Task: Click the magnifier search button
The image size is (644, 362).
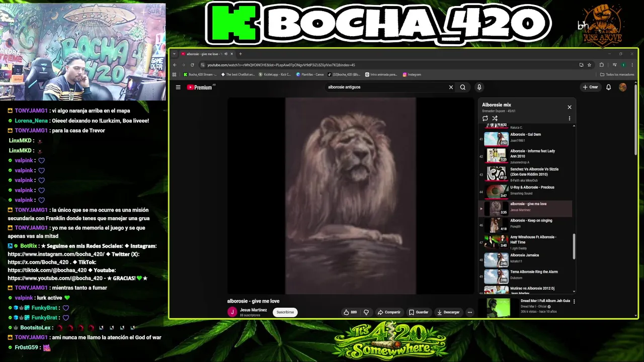Action: coord(463,87)
